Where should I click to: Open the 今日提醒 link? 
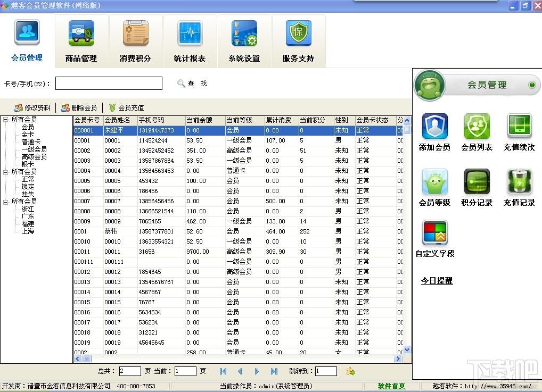(437, 281)
